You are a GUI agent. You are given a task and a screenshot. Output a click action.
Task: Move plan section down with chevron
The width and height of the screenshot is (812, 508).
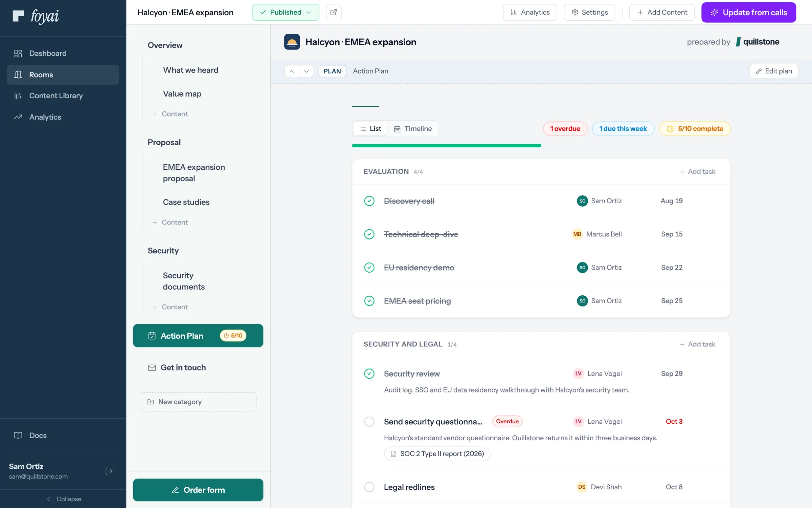point(307,71)
